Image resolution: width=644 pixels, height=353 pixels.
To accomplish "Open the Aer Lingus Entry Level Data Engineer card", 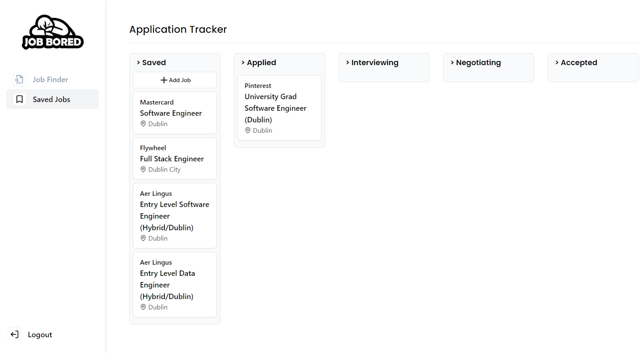I will (174, 284).
